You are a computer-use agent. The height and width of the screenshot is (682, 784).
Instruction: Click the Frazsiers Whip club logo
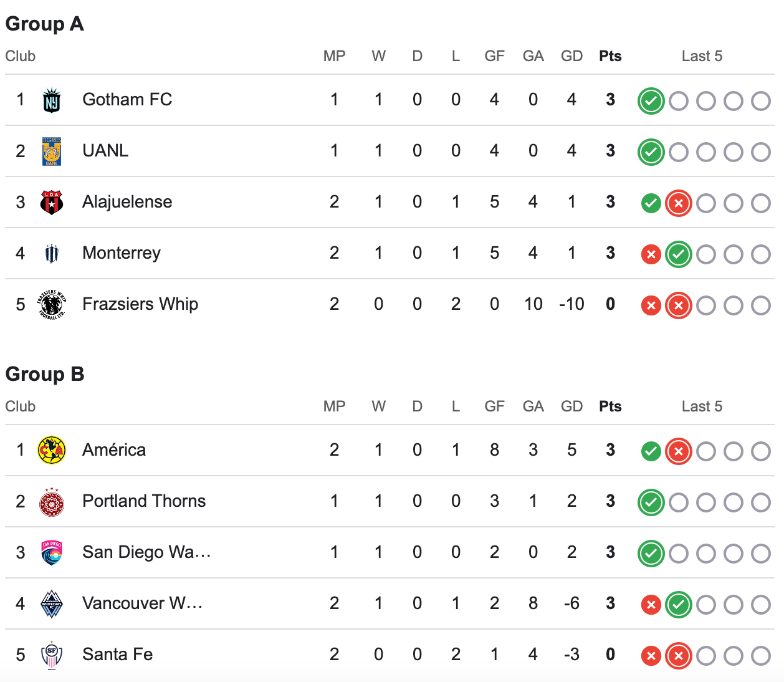(x=52, y=304)
